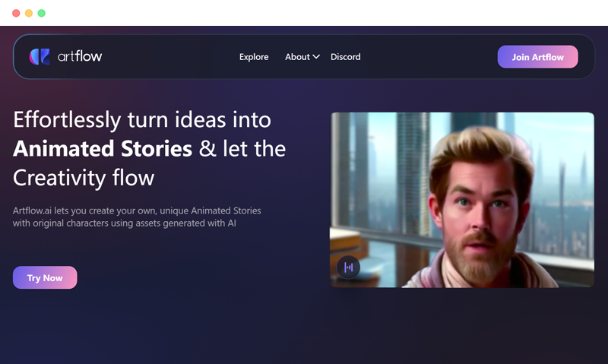Screen dimensions: 608x364
Task: Click the yellow minimize window button
Action: (29, 13)
